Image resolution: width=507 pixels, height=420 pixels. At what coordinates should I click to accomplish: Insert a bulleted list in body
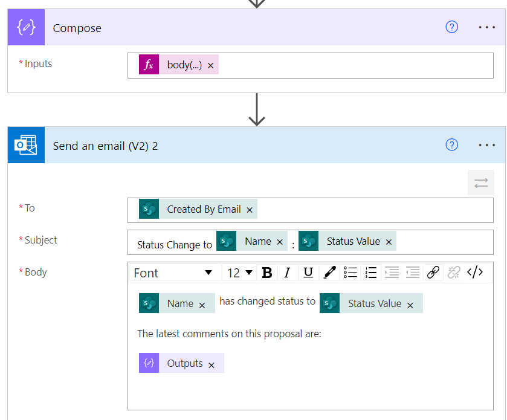click(x=350, y=273)
